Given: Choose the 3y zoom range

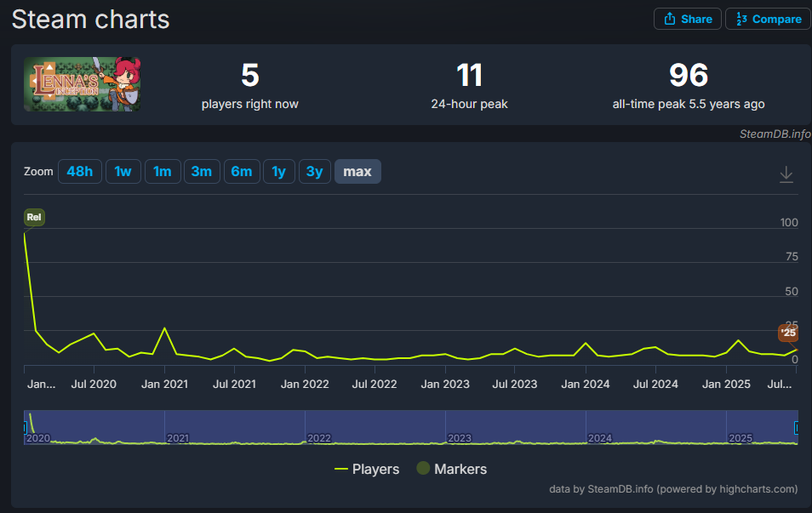Looking at the screenshot, I should [314, 171].
